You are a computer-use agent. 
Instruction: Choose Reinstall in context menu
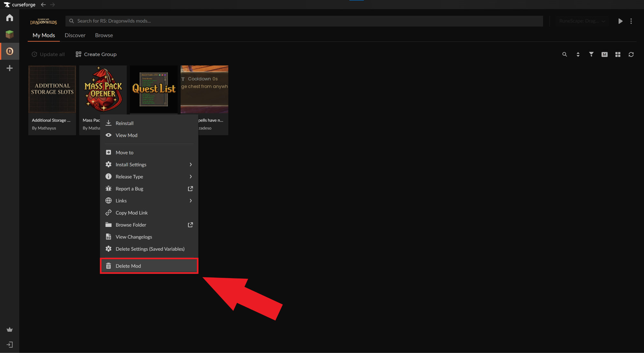click(x=149, y=123)
